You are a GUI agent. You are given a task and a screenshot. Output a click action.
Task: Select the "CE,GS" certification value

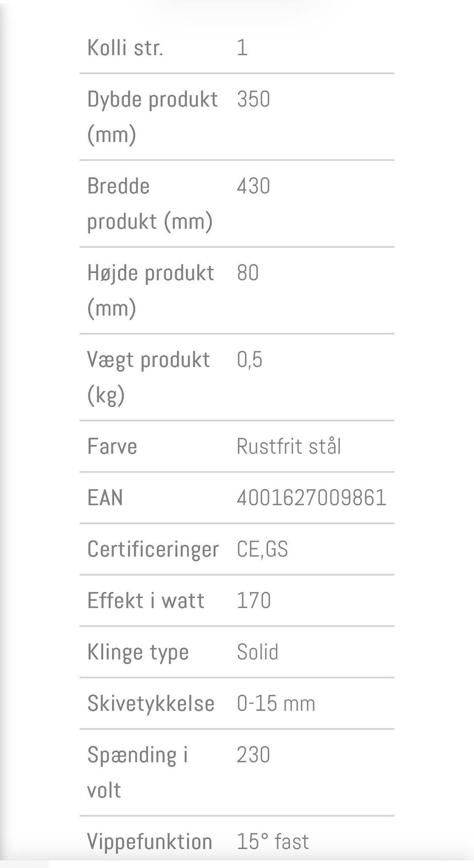[262, 549]
